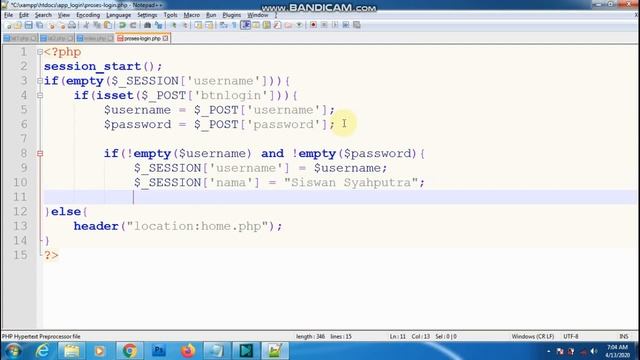Click the Copy toolbar icon
This screenshot has height=360, width=640.
pos(97,25)
